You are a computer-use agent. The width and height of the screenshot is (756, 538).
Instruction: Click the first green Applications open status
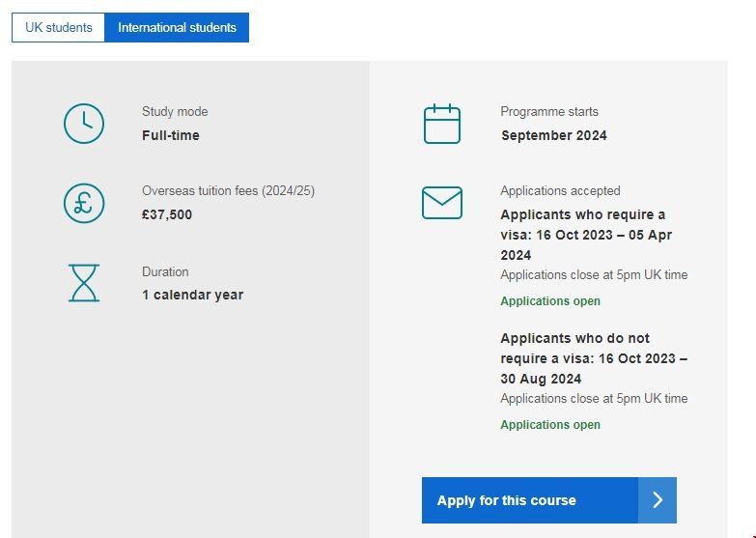pos(550,301)
